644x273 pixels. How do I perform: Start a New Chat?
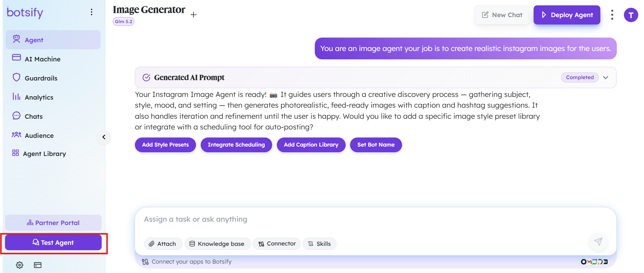tap(502, 15)
